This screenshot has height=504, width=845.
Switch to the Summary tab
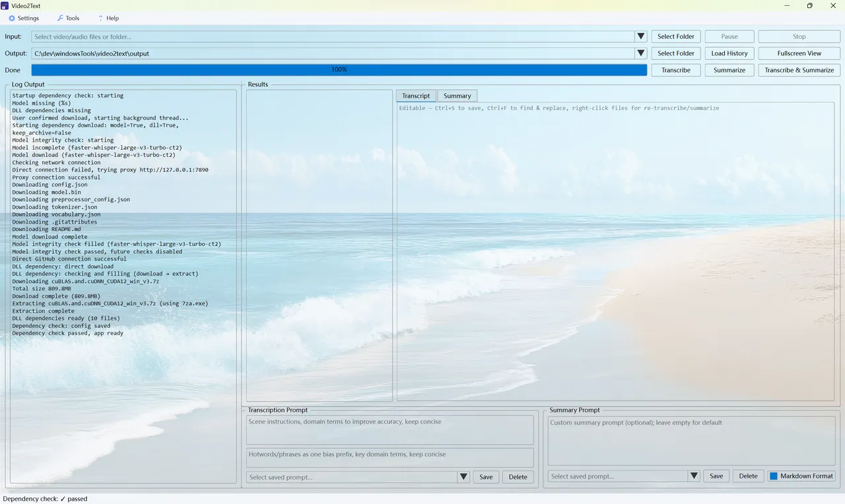457,96
